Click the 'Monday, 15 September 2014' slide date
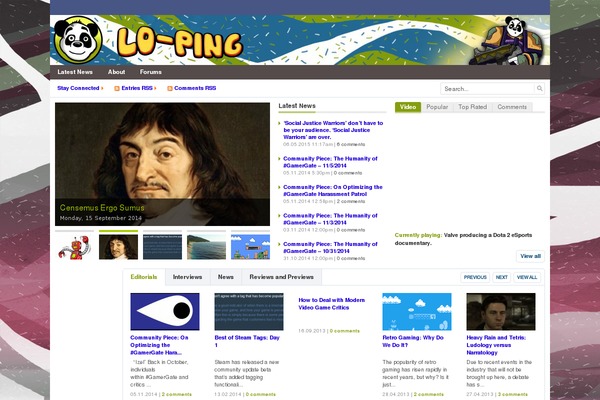The width and height of the screenshot is (600, 400). [x=101, y=218]
